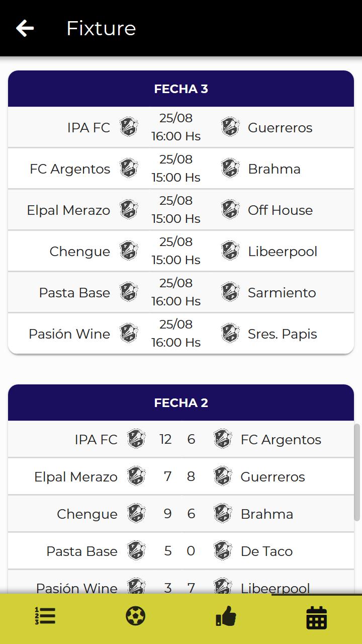This screenshot has width=362, height=644.
Task: Open the soccer ball tab
Action: point(136,616)
